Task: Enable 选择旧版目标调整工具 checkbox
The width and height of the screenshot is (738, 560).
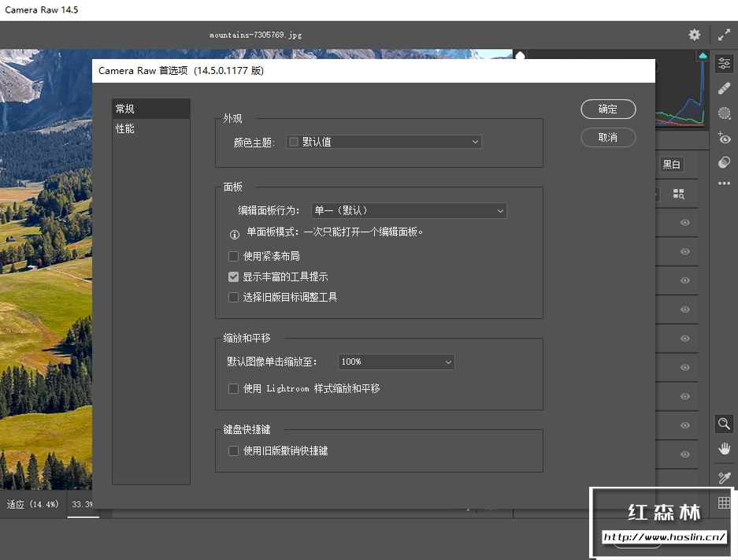Action: (x=233, y=298)
